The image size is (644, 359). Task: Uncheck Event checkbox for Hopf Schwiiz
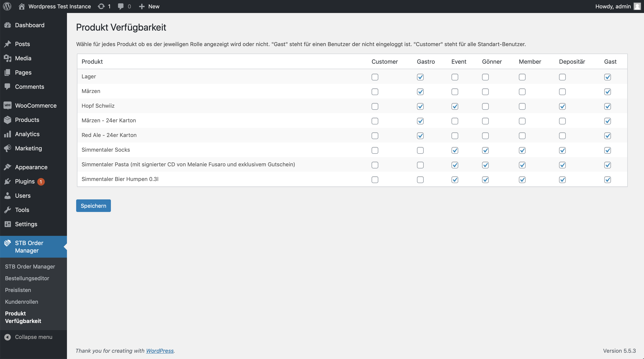tap(455, 106)
